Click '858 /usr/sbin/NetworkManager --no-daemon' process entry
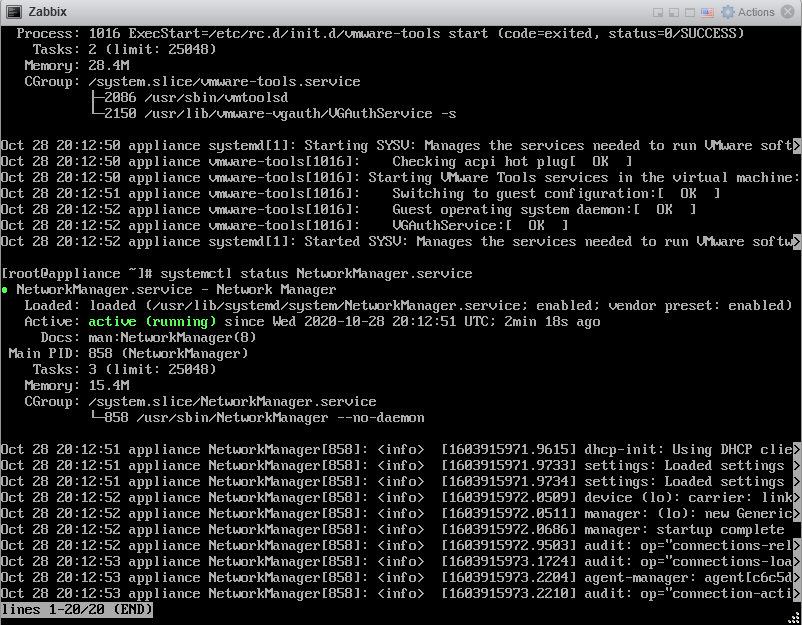This screenshot has width=802, height=625. click(x=264, y=418)
